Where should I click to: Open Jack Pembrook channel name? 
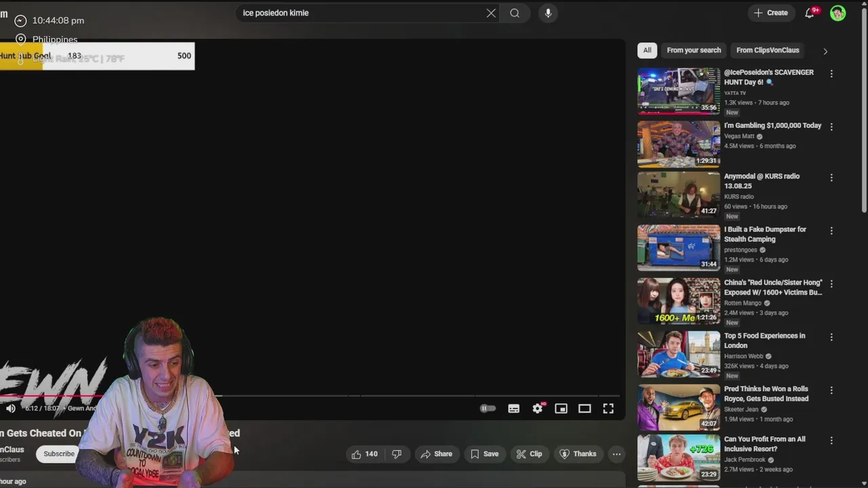click(745, 460)
